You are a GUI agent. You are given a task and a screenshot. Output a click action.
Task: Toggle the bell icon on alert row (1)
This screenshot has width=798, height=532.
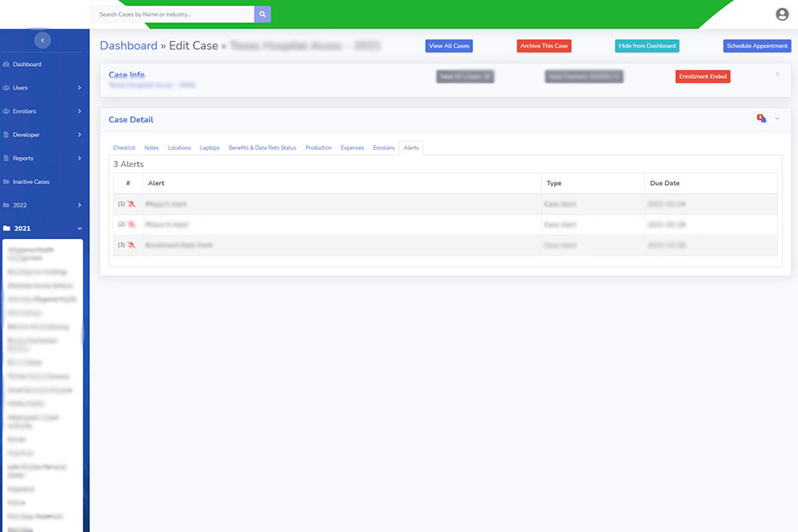coord(131,204)
